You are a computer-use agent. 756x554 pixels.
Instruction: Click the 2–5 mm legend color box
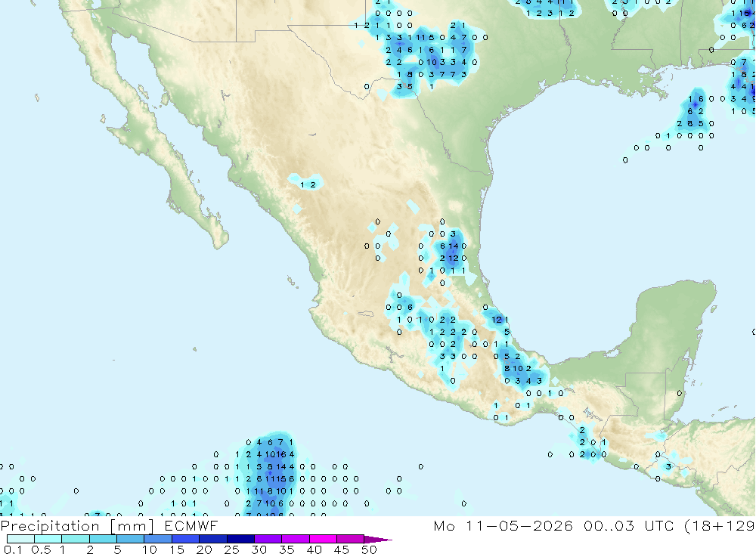coord(103,539)
